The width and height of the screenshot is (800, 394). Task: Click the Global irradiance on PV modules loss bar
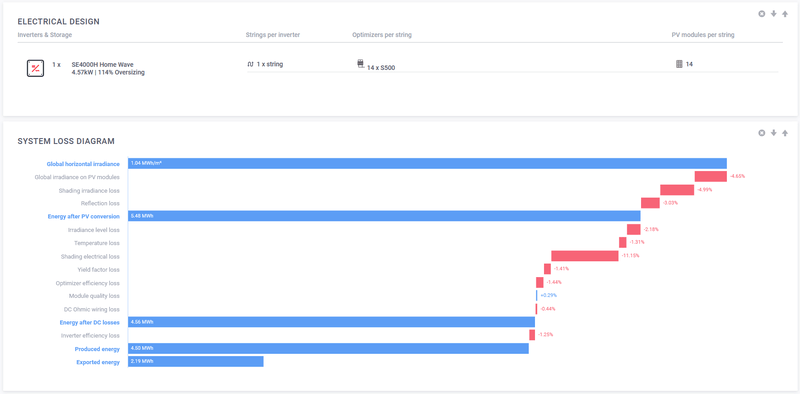pos(711,176)
